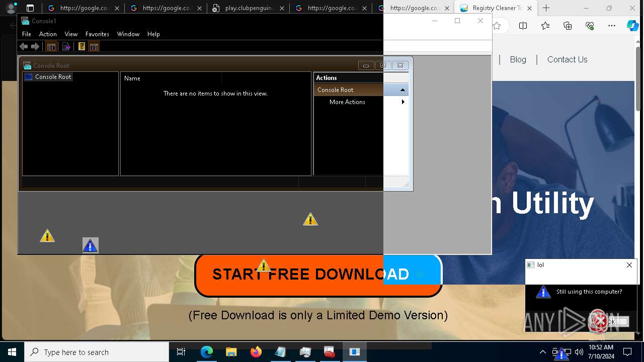Open the View menu in Console1

(71, 34)
